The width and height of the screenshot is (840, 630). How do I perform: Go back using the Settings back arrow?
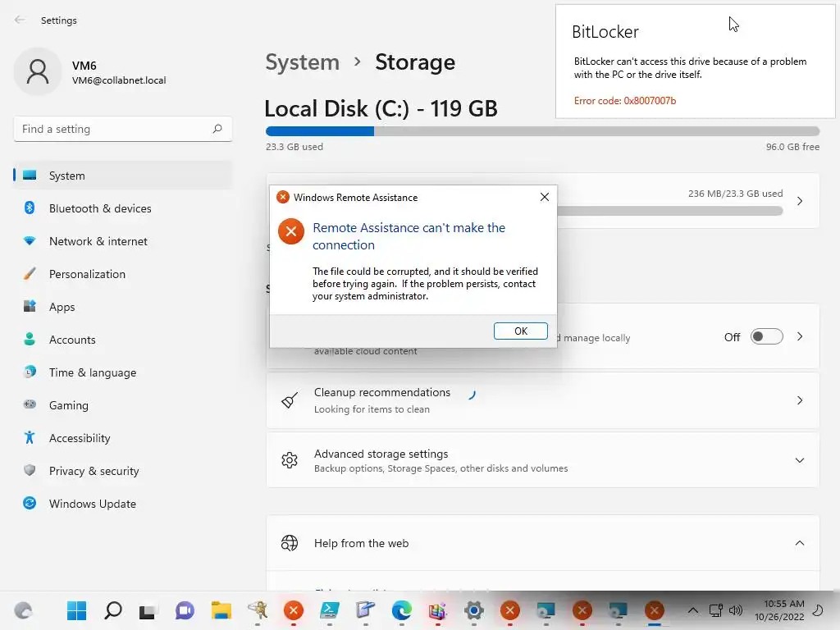(x=20, y=21)
